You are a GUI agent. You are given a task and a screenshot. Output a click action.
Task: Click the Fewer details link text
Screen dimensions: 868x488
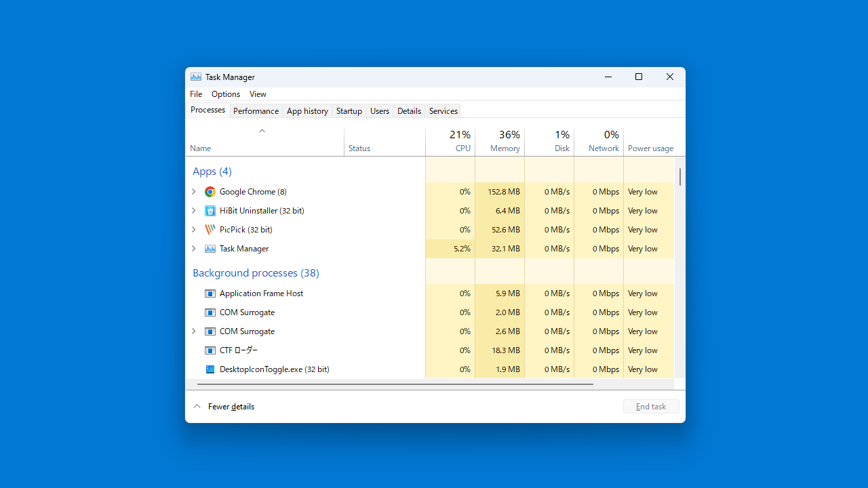(231, 407)
